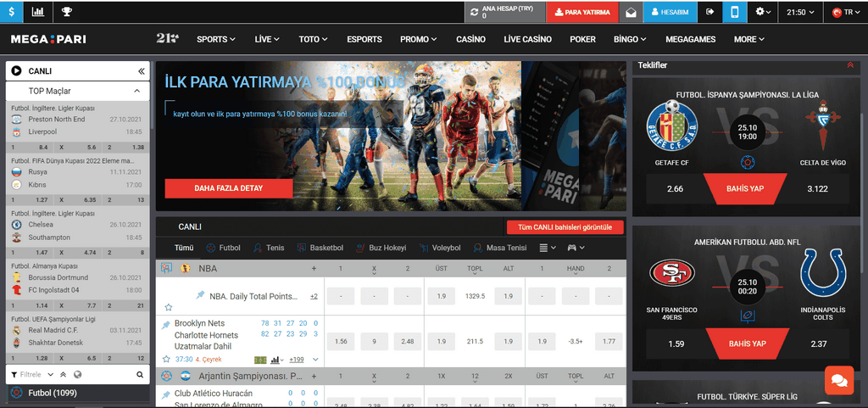Select the Futbol sports tab
This screenshot has height=408, width=868.
point(223,248)
